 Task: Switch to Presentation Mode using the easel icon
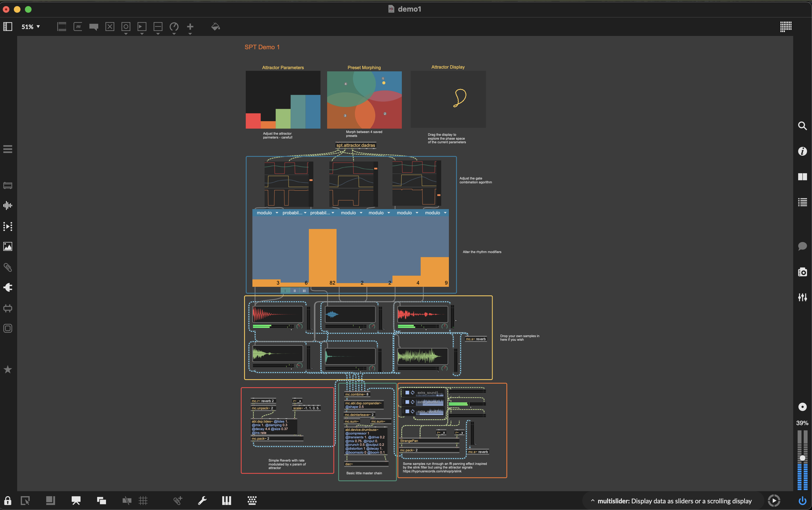pyautogui.click(x=76, y=501)
